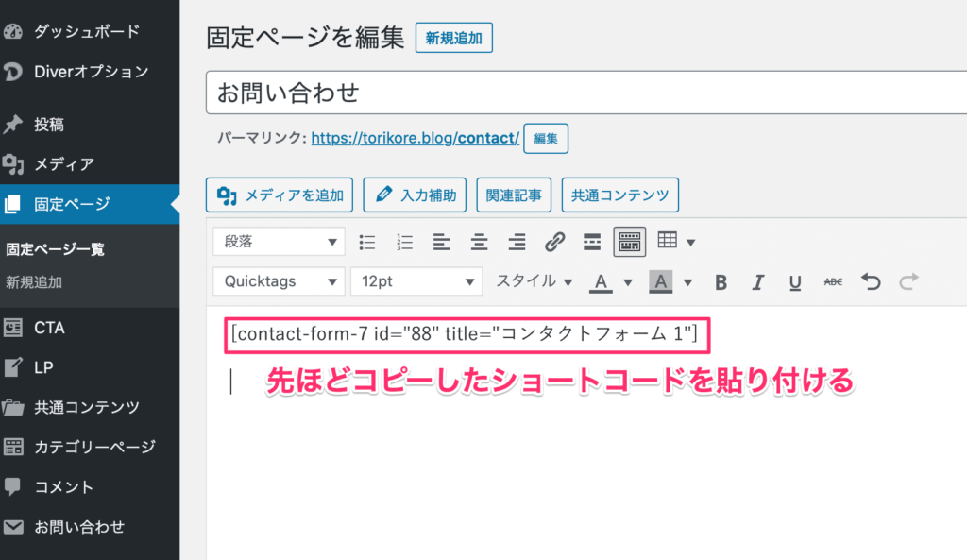Click the text color A swatch
Viewport: 967px width, 560px height.
click(600, 281)
